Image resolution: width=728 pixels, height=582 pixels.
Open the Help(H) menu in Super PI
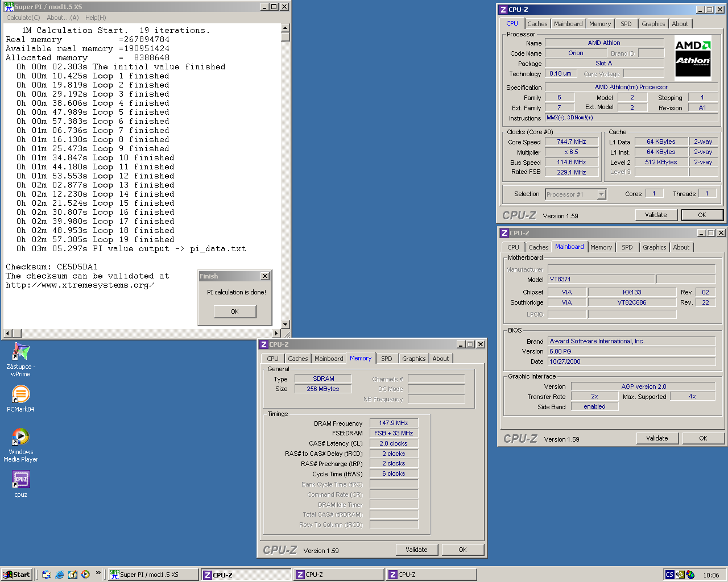click(96, 18)
